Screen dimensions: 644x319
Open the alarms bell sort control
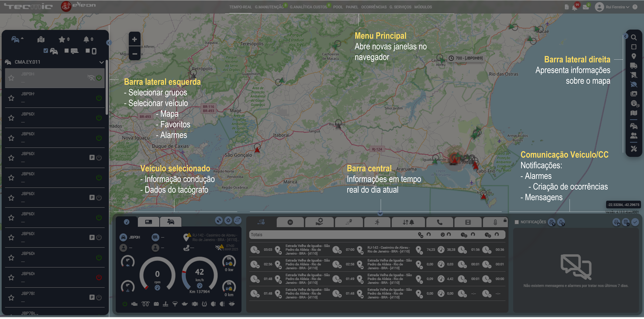(x=88, y=39)
